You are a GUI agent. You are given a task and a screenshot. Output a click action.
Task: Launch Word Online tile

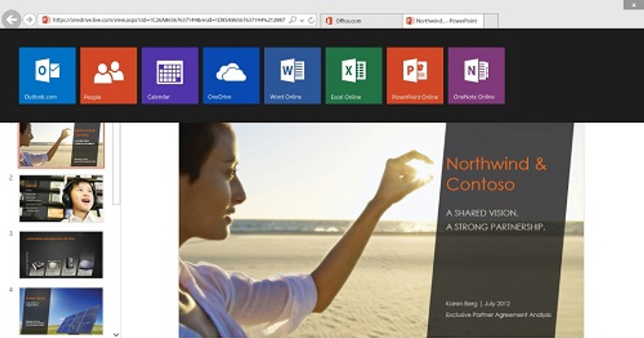click(292, 76)
